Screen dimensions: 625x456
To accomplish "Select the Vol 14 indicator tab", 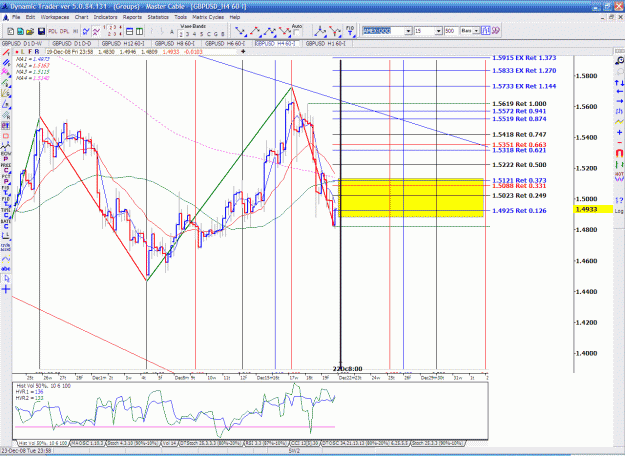I will [x=169, y=443].
